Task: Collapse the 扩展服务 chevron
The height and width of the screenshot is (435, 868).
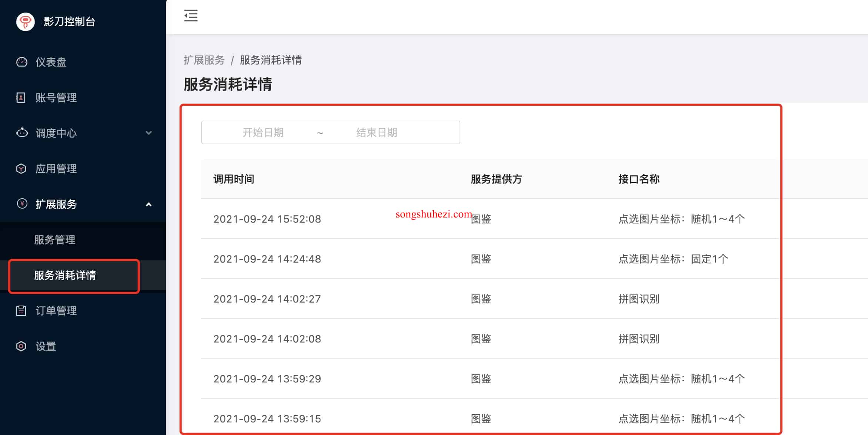Action: pyautogui.click(x=149, y=204)
